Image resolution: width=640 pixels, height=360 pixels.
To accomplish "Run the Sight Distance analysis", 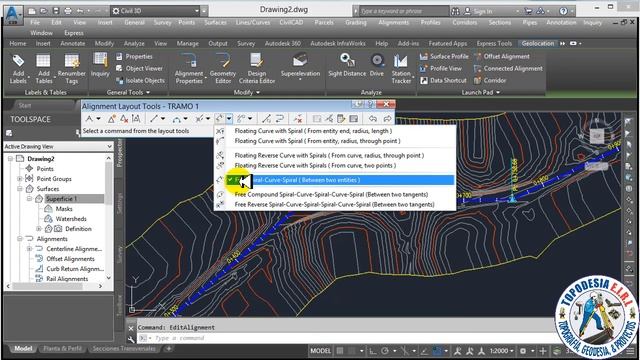I will coord(347,65).
